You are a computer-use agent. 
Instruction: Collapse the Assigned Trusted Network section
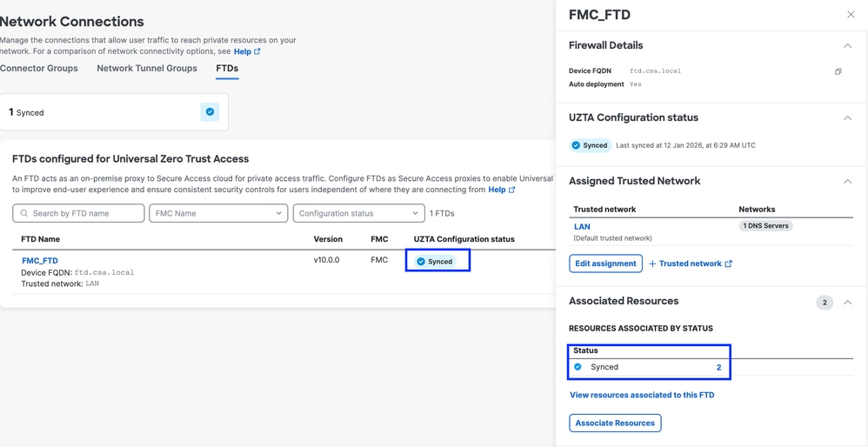pos(847,182)
